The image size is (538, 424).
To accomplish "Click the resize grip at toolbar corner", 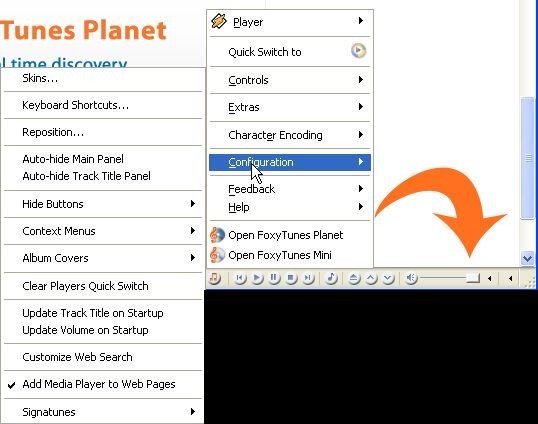I will (530, 282).
